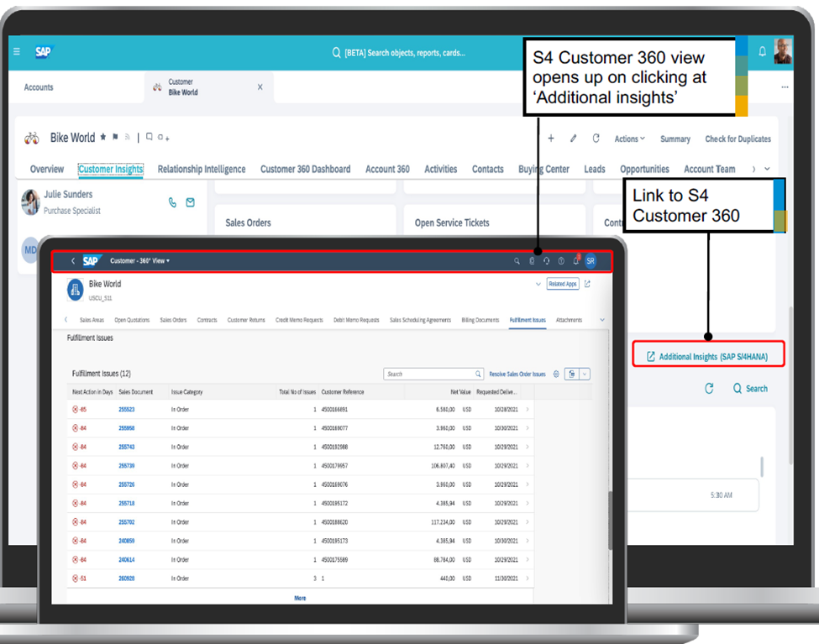Call Julie Sunders using phone icon
819x644 pixels.
172,202
